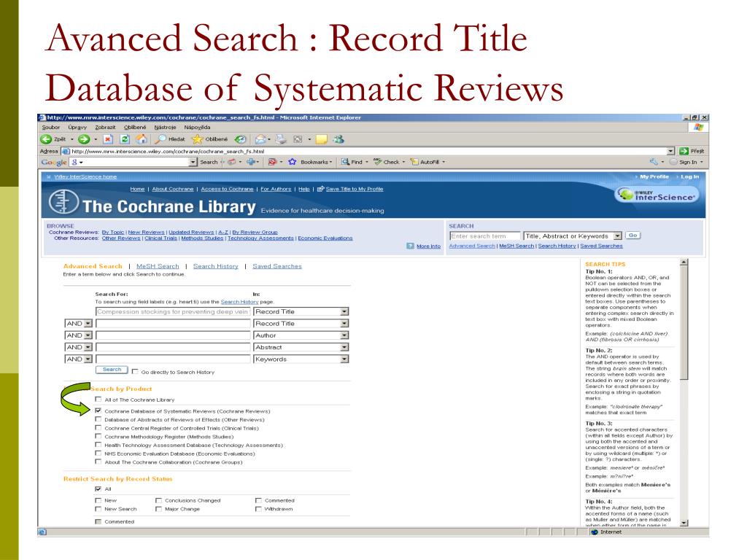Click the green Forward arrow button
The height and width of the screenshot is (560, 747).
click(x=84, y=139)
